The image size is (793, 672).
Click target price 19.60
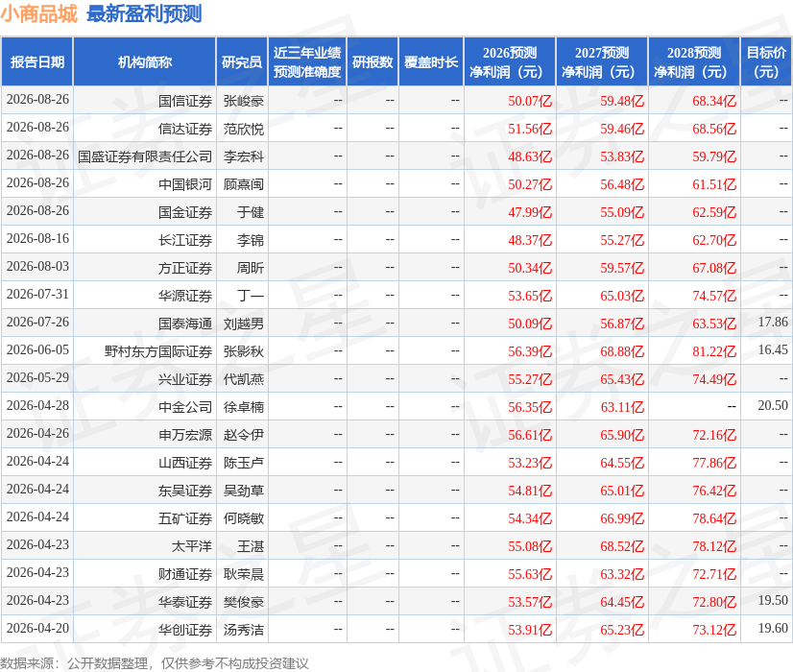[x=773, y=628]
